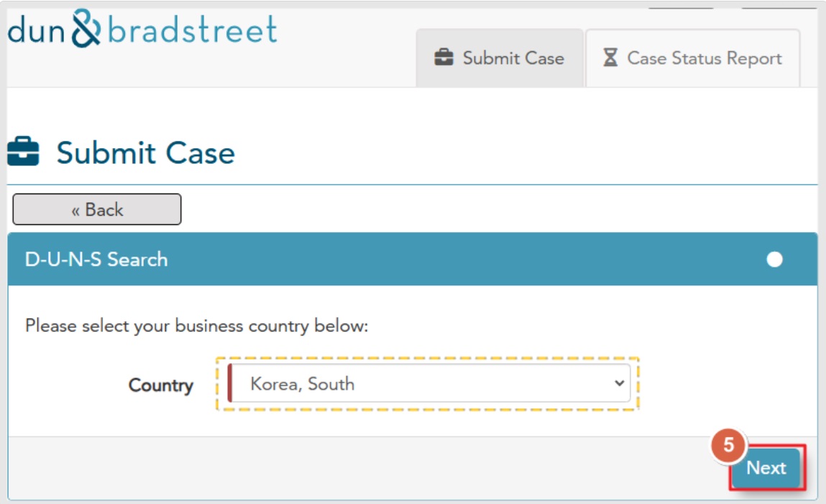Open the Country dropdown showing Korea, South
Screen dimensions: 826x504
(428, 383)
